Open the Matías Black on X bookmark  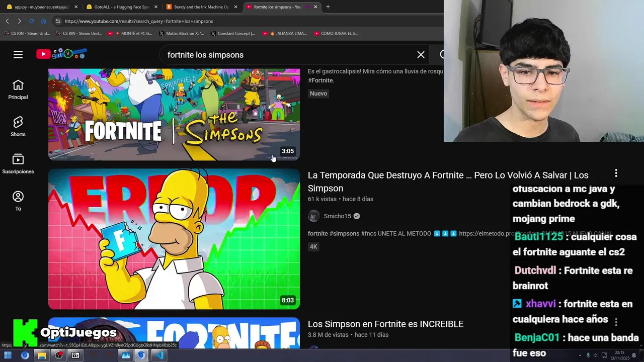pyautogui.click(x=182, y=33)
